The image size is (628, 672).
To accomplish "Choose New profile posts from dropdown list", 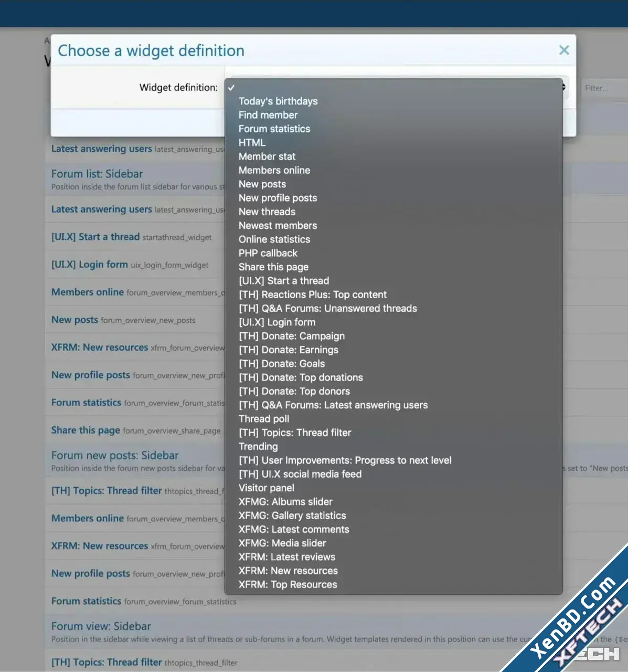I will point(393,198).
